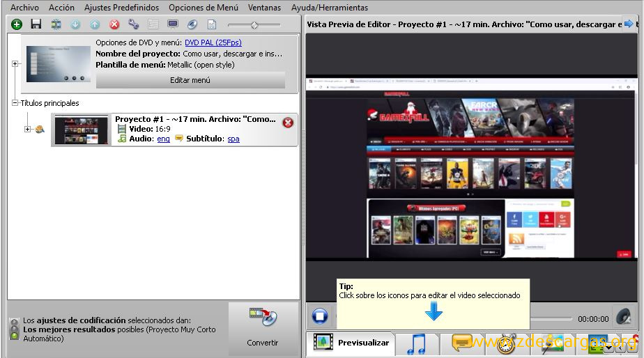Open the subtitles tab with speech bubble
This screenshot has width=644, height=358.
pyautogui.click(x=462, y=343)
